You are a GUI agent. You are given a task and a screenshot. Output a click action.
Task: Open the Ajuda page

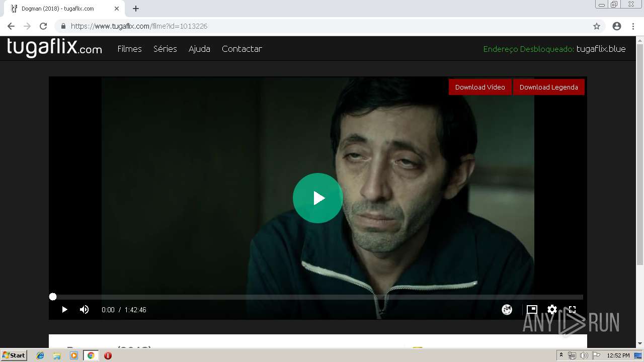point(199,49)
